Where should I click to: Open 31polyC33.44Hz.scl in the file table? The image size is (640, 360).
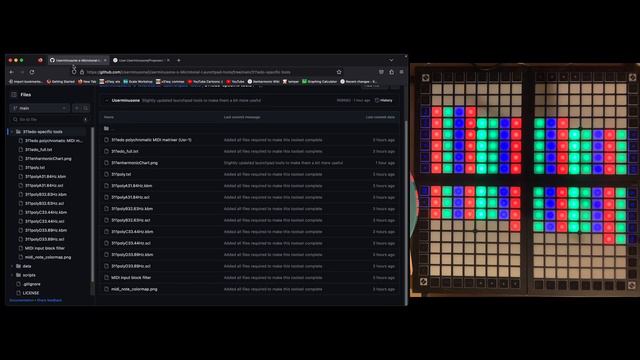point(131,243)
